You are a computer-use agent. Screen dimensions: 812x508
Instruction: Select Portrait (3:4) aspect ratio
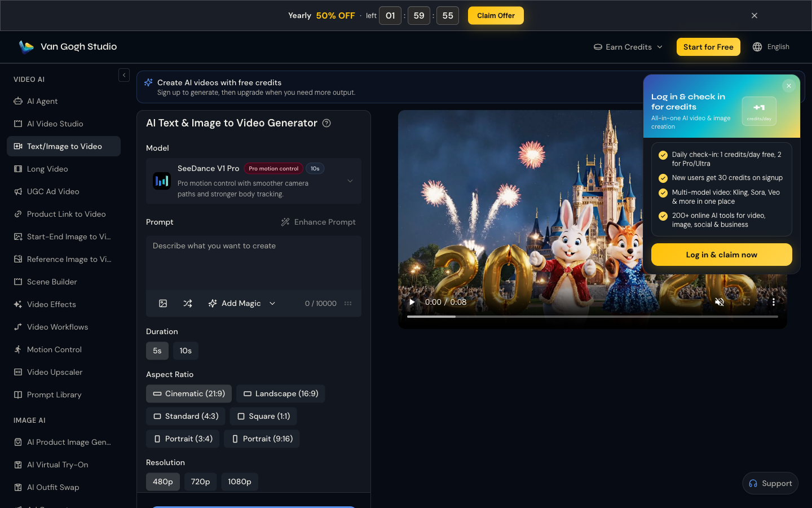click(183, 439)
